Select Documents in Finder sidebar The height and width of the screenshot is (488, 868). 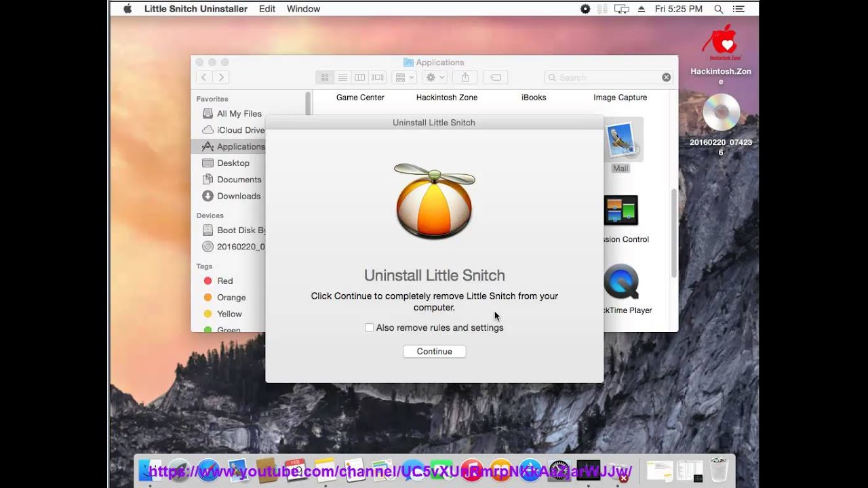(x=231, y=180)
